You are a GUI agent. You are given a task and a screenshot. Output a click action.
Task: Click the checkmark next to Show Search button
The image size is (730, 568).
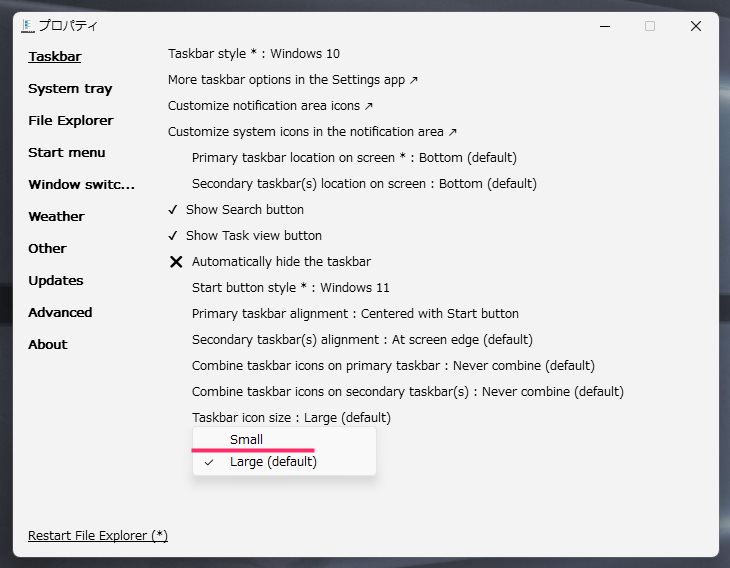pyautogui.click(x=173, y=210)
